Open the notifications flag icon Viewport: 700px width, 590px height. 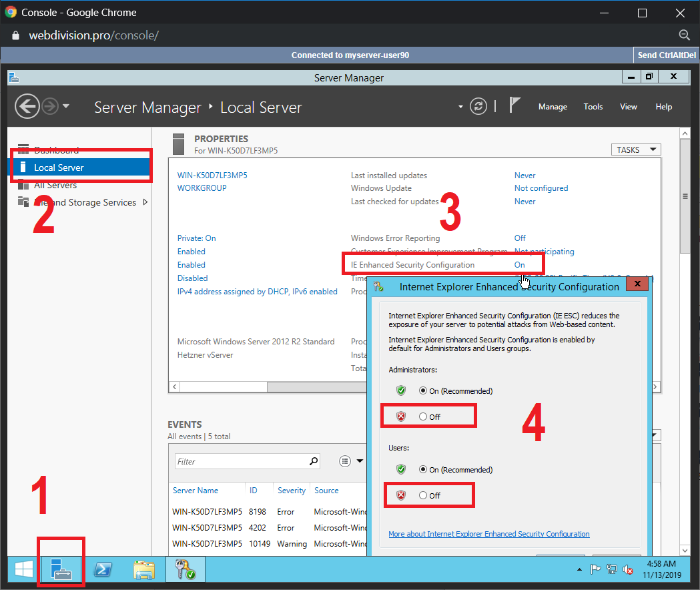[x=514, y=106]
